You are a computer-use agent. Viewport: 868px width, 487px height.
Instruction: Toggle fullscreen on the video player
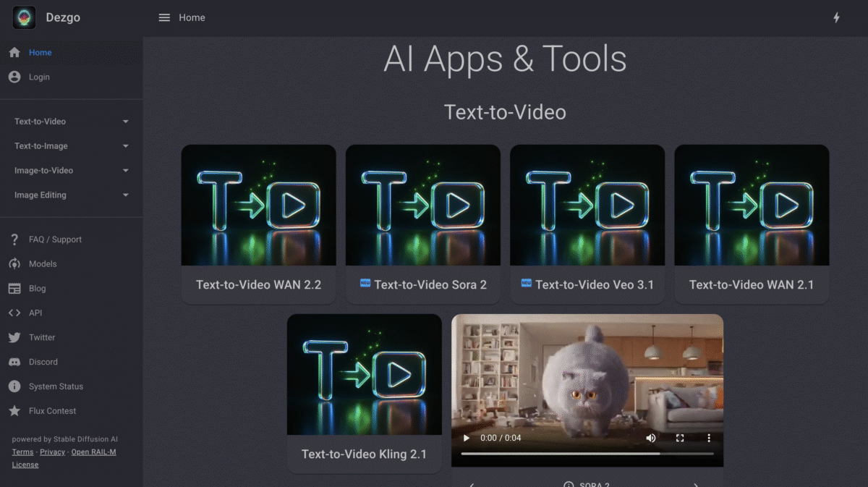point(680,438)
